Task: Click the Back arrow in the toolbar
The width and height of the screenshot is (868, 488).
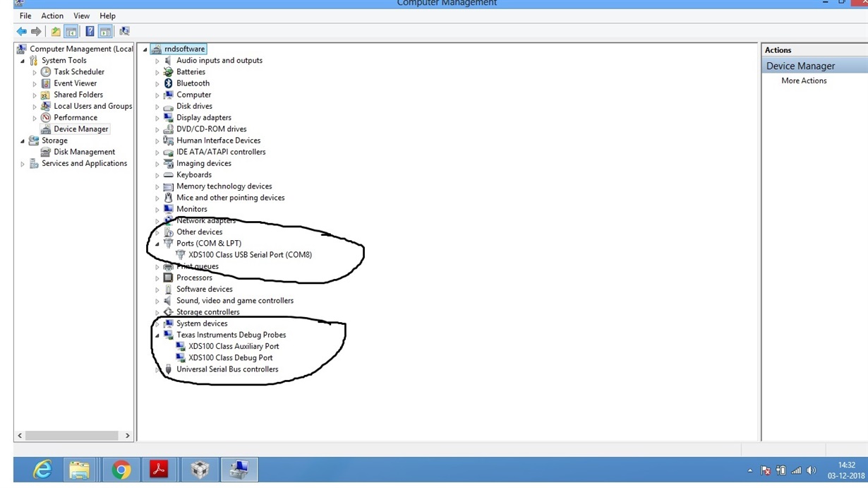Action: [x=21, y=31]
